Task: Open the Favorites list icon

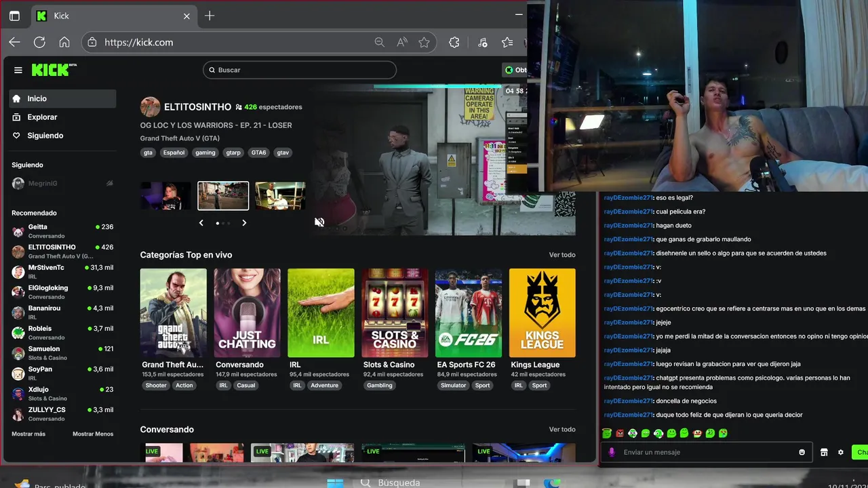Action: click(x=507, y=42)
